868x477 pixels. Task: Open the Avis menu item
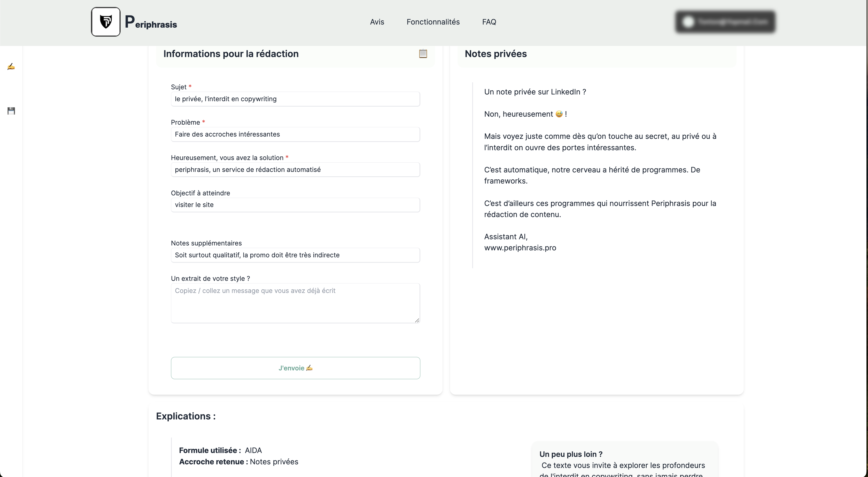click(377, 22)
